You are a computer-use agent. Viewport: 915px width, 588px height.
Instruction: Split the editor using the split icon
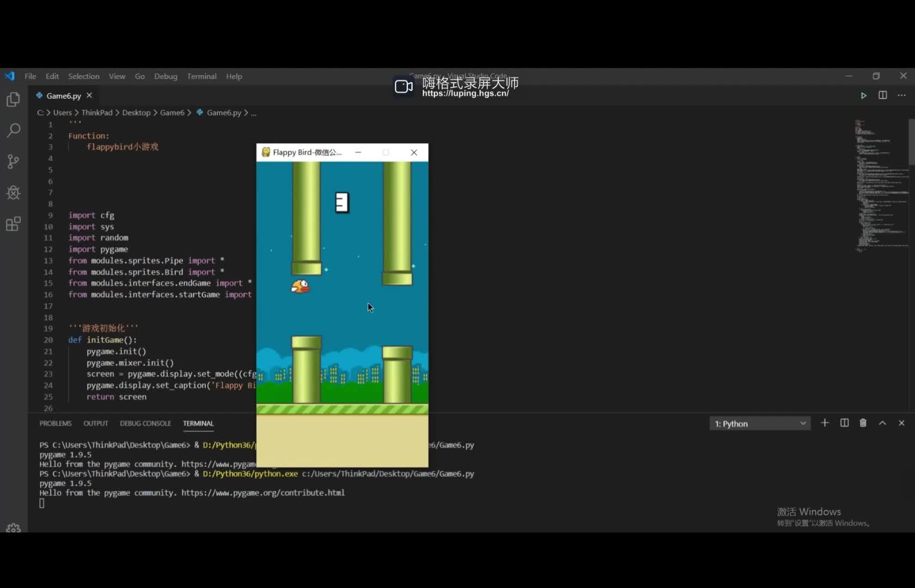pyautogui.click(x=882, y=95)
